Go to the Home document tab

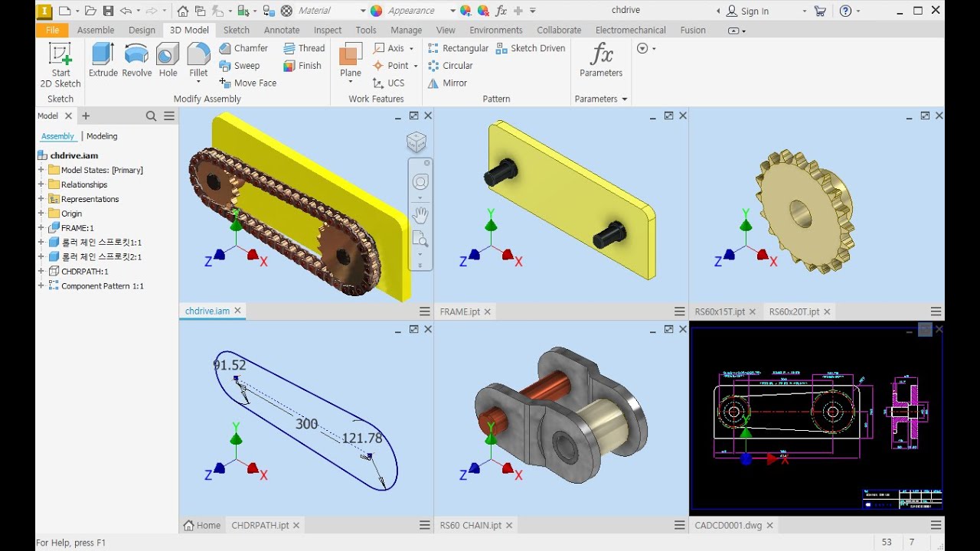(x=202, y=525)
